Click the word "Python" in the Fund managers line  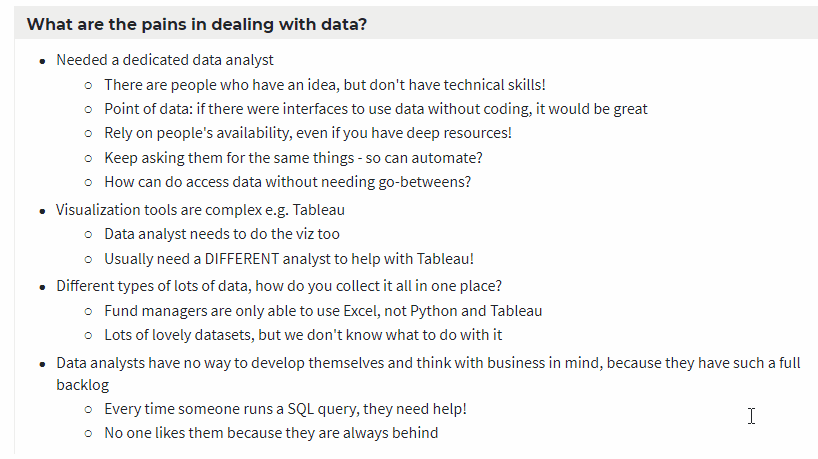[x=435, y=311]
